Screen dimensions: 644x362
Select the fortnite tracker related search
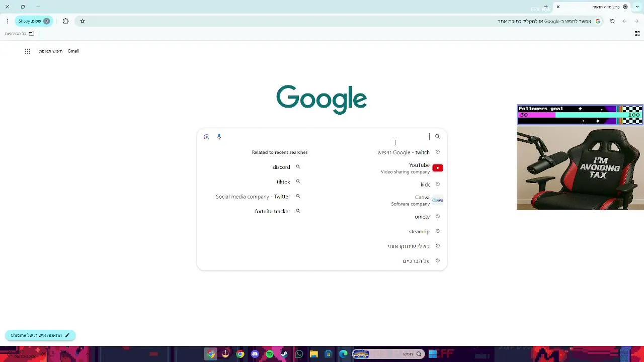tap(273, 212)
